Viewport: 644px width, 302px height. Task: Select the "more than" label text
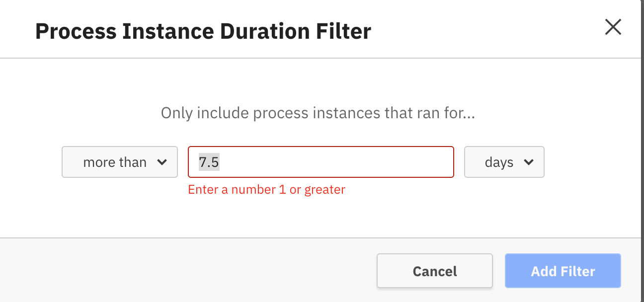pos(115,162)
